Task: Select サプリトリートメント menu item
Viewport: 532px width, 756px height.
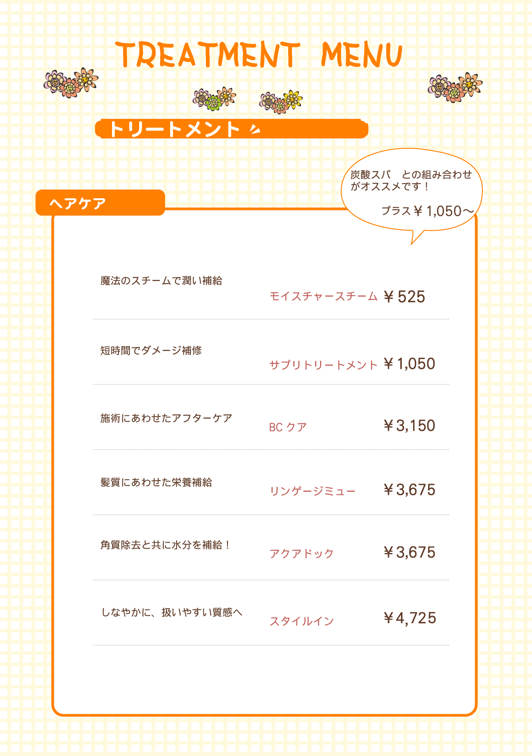Action: tap(324, 365)
